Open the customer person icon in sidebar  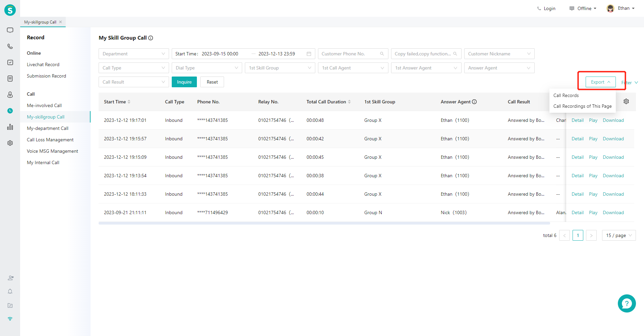pyautogui.click(x=10, y=95)
